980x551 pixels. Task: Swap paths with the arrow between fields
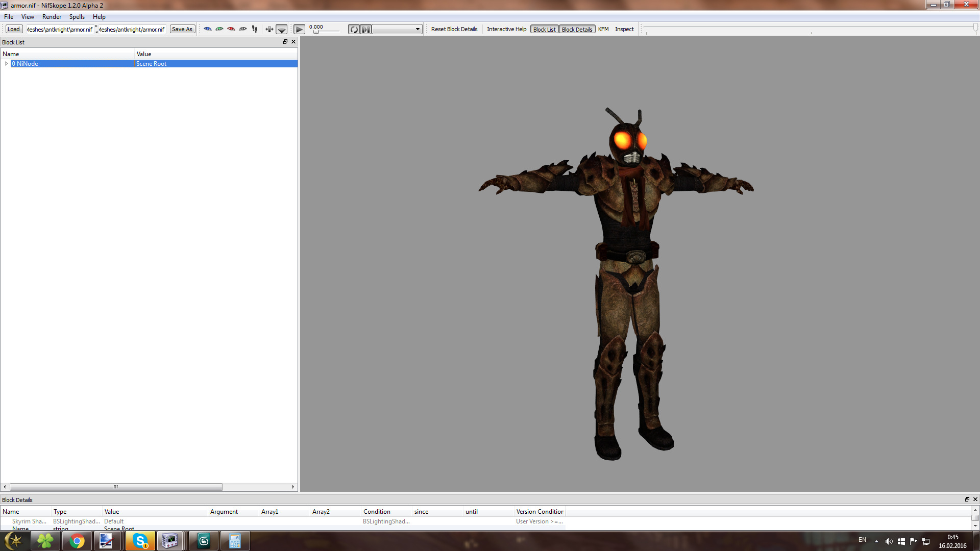coord(96,29)
